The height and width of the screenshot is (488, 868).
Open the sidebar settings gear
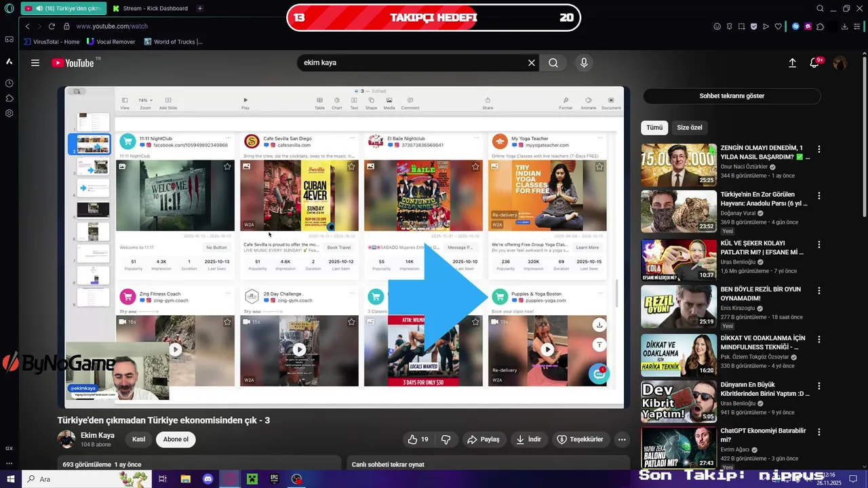pyautogui.click(x=9, y=113)
